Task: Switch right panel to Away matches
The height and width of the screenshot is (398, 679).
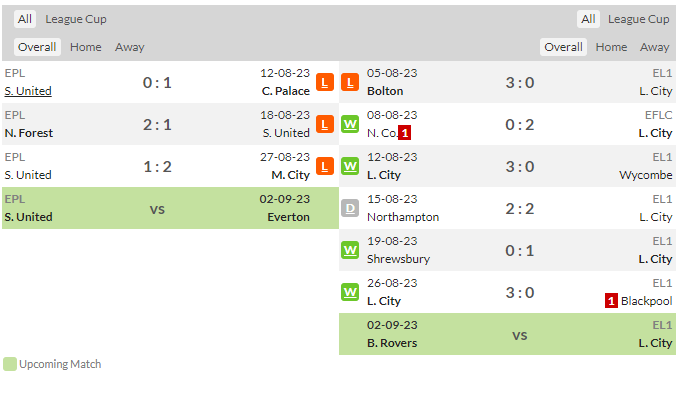Action: pyautogui.click(x=654, y=47)
